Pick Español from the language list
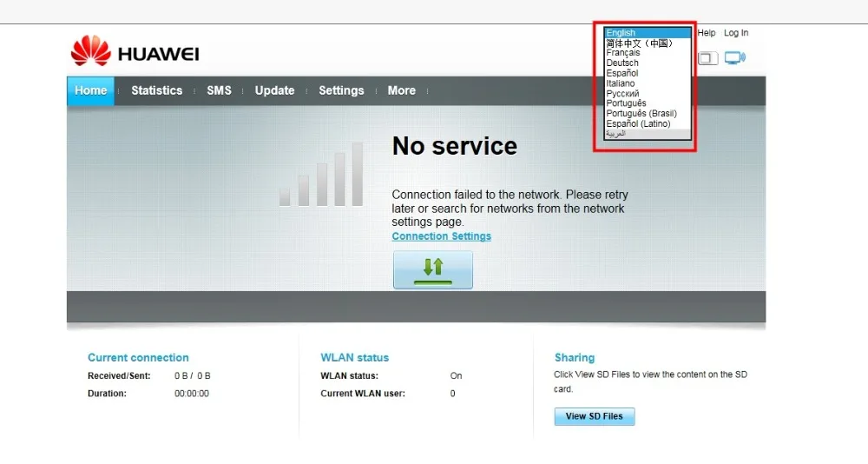 pos(648,73)
